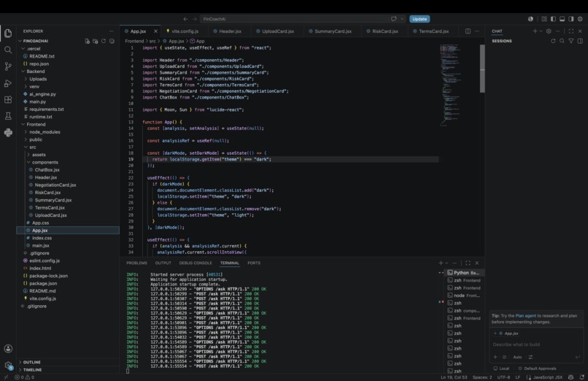Image resolution: width=588 pixels, height=381 pixels.
Task: Open the Accounts menu icon
Action: tap(8, 349)
